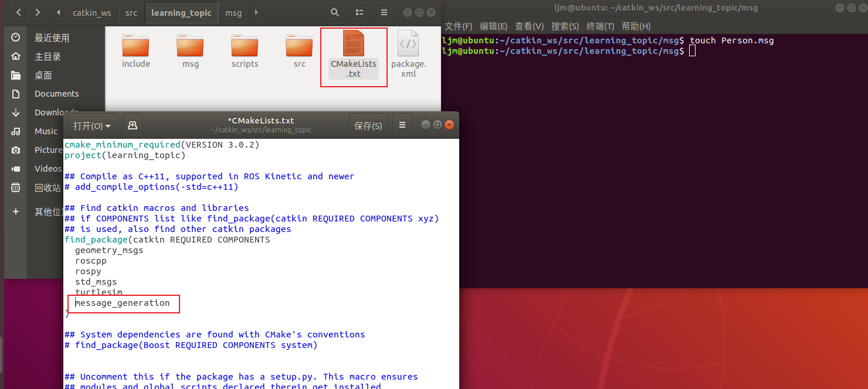Click the cmake_minimum_required line
868x389 pixels.
point(162,145)
